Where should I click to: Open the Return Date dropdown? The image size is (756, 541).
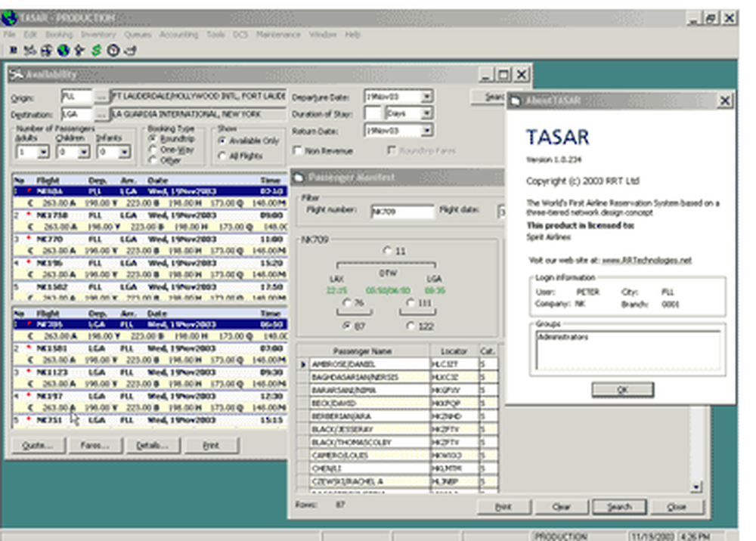click(426, 131)
